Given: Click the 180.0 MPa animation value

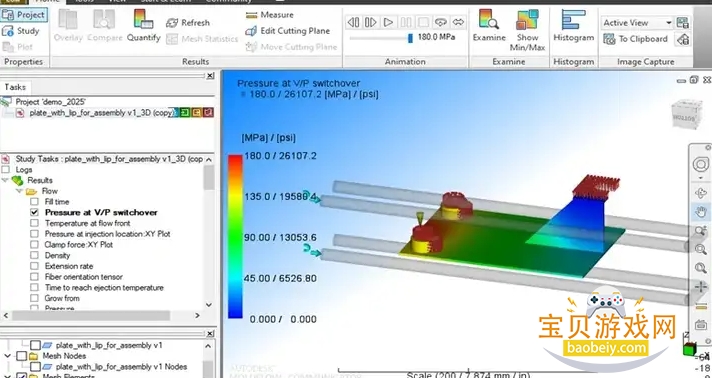Looking at the screenshot, I should (x=436, y=37).
